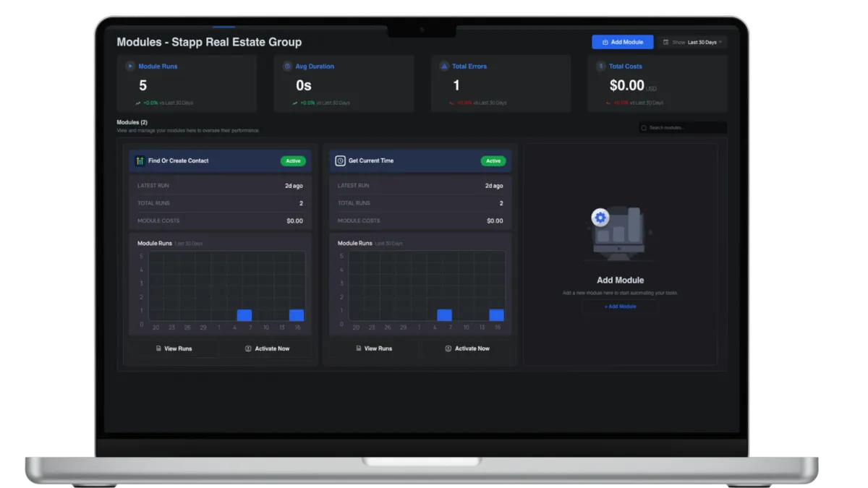Click the Total Costs value $0.00
868x488 pixels.
[x=626, y=85]
